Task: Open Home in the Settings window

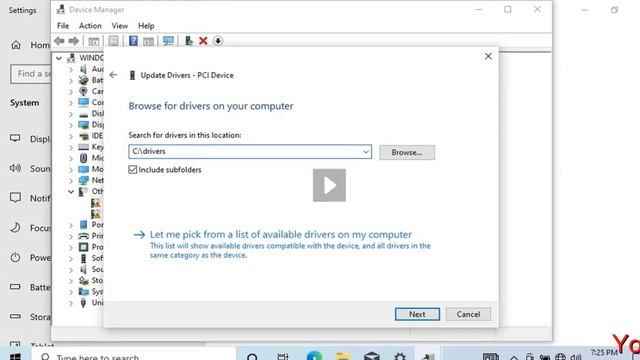Action: pyautogui.click(x=30, y=45)
